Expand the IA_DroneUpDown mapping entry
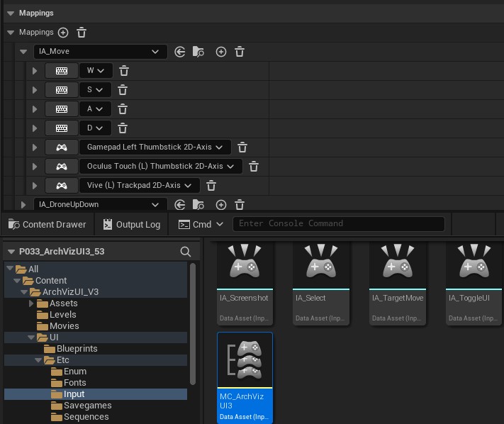 pos(23,205)
